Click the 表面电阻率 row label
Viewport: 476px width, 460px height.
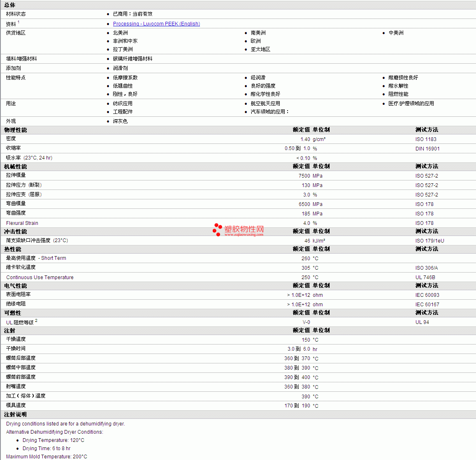click(18, 294)
